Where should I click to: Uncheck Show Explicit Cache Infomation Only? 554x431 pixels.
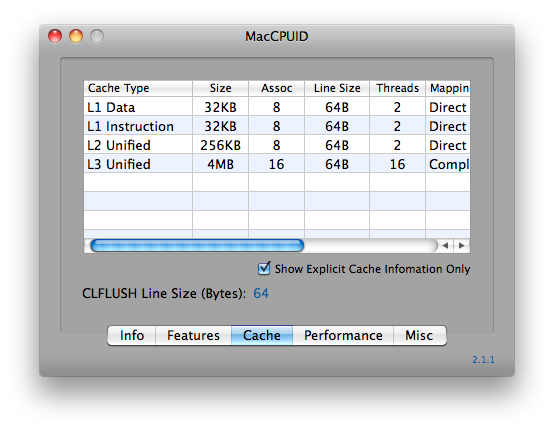pyautogui.click(x=264, y=268)
